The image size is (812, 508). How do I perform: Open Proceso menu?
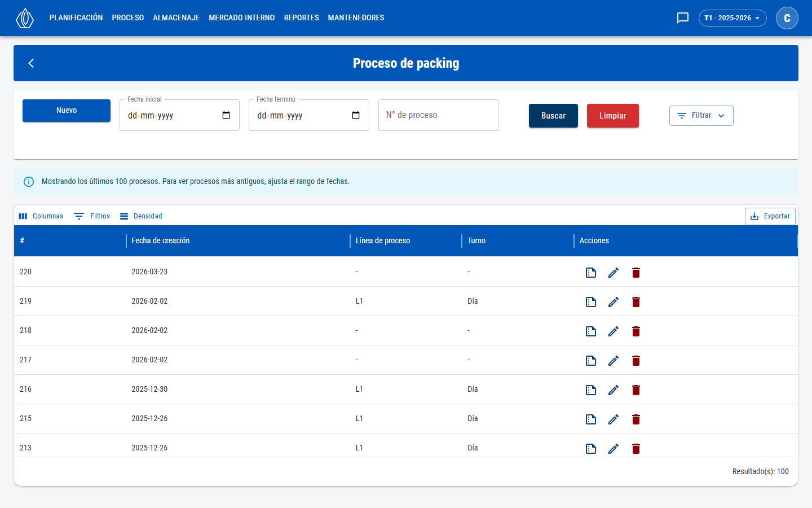[x=128, y=18]
